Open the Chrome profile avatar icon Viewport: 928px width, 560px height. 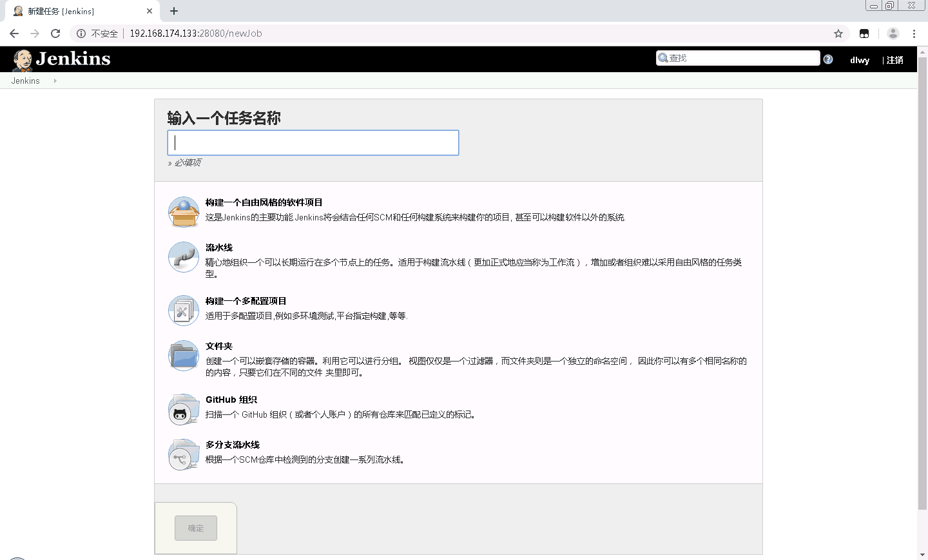[893, 34]
